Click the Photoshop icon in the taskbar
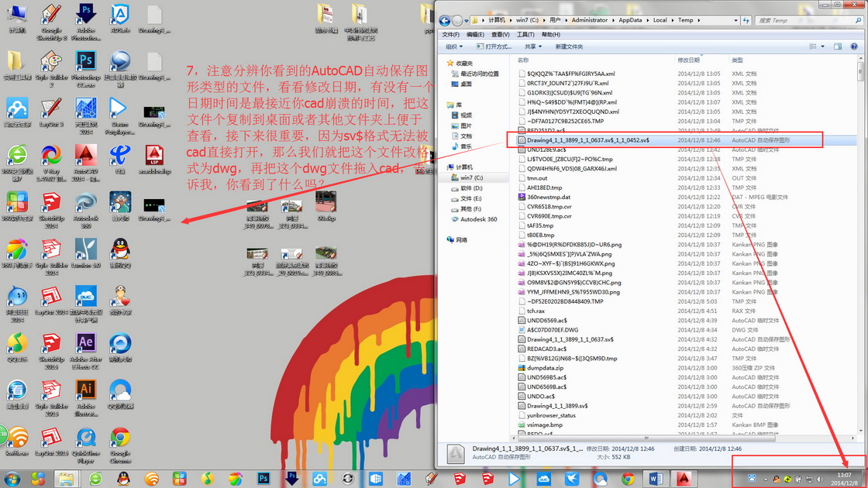The width and height of the screenshot is (868, 488). 263,479
